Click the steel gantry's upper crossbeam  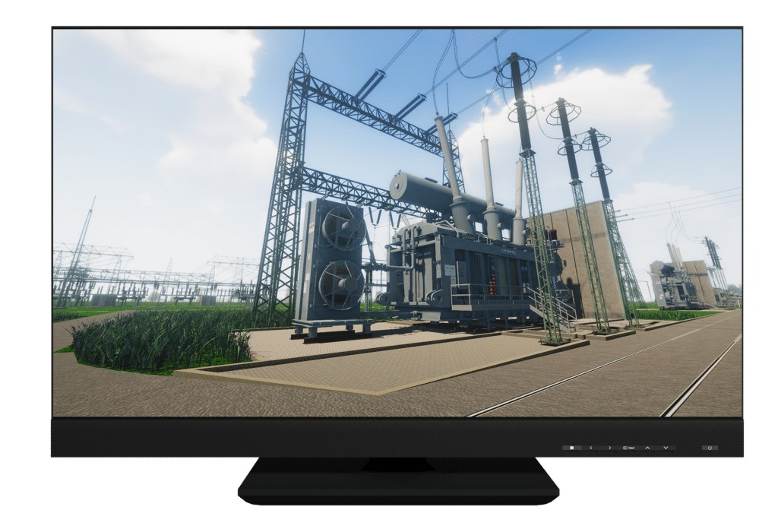pyautogui.click(x=372, y=114)
